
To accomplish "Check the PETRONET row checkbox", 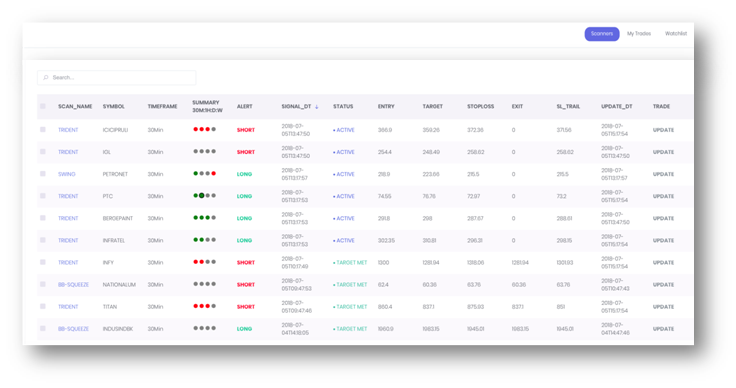I will click(43, 174).
